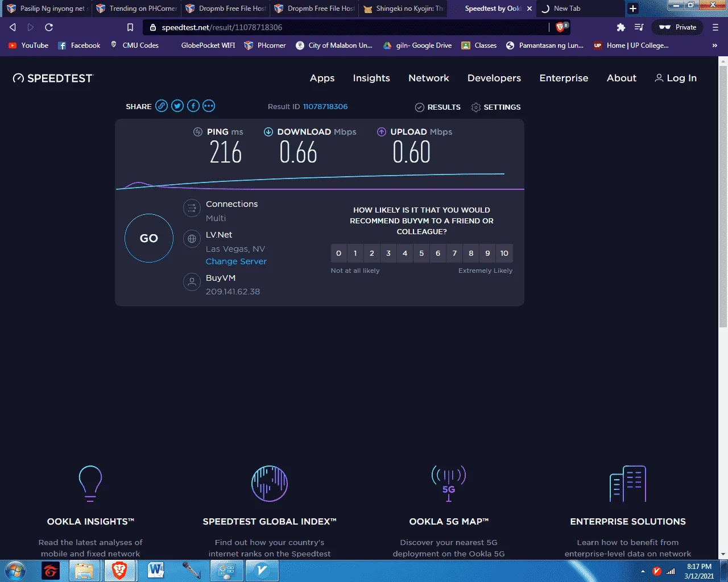Screen dimensions: 728x582
Task: Share the result on Facebook icon
Action: coord(193,106)
